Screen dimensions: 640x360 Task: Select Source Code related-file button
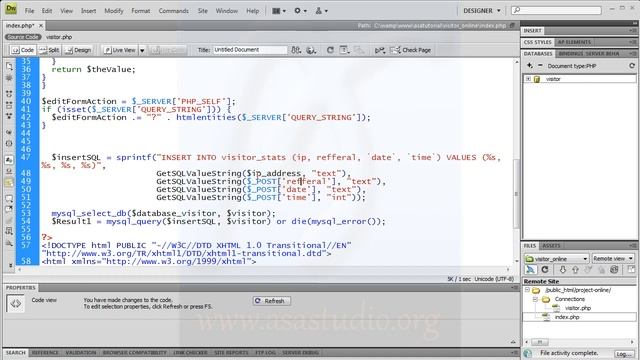23,37
